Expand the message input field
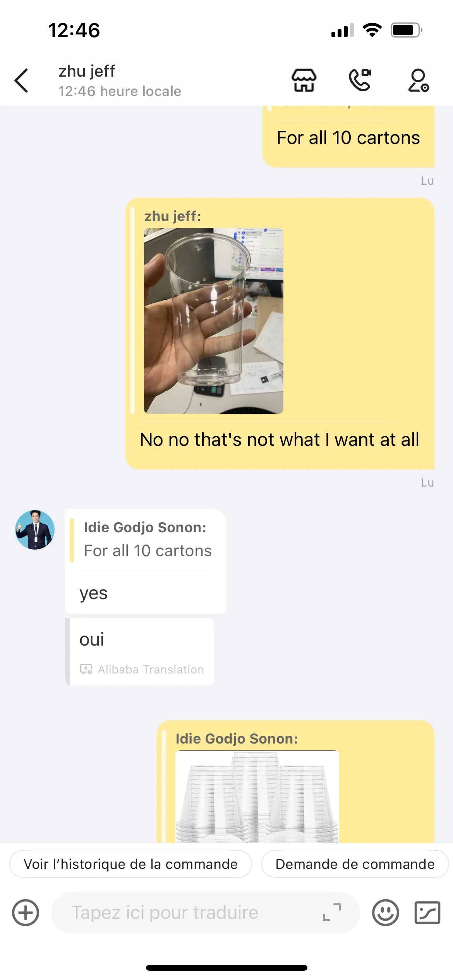 coord(332,913)
